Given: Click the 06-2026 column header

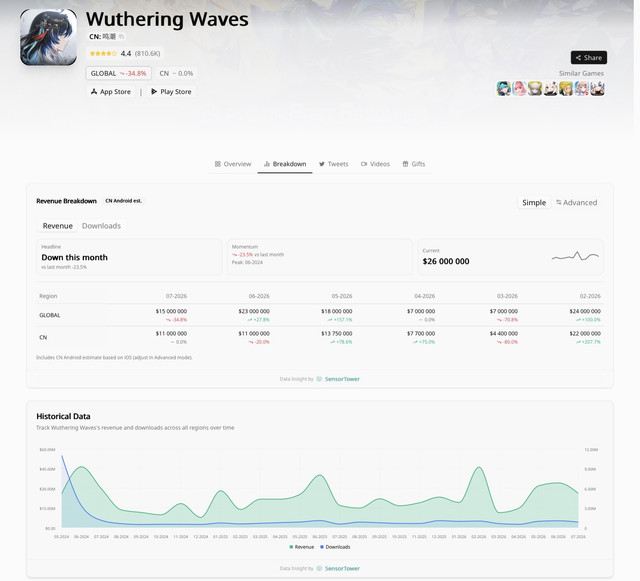Looking at the screenshot, I should click(x=259, y=296).
